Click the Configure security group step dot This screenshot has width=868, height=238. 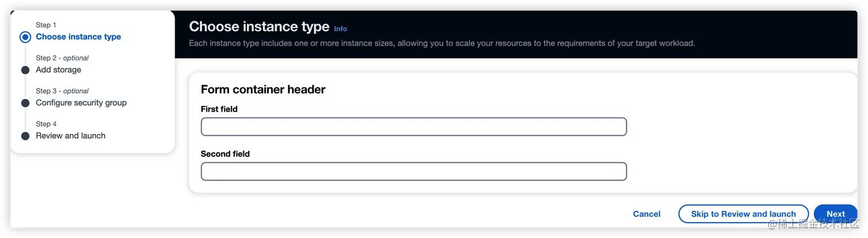click(x=25, y=103)
